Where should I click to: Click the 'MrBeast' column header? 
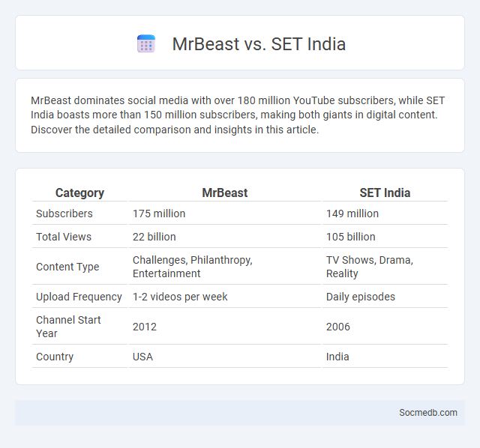pos(225,193)
